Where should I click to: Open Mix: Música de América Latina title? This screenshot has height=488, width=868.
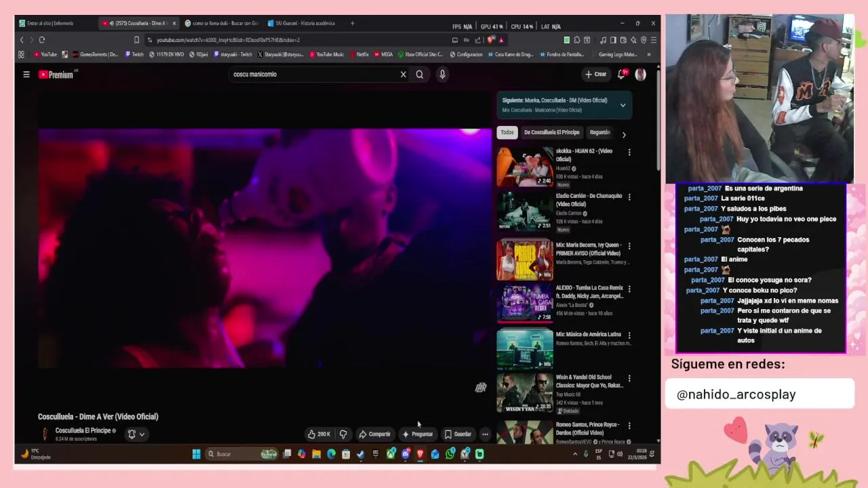pos(588,334)
